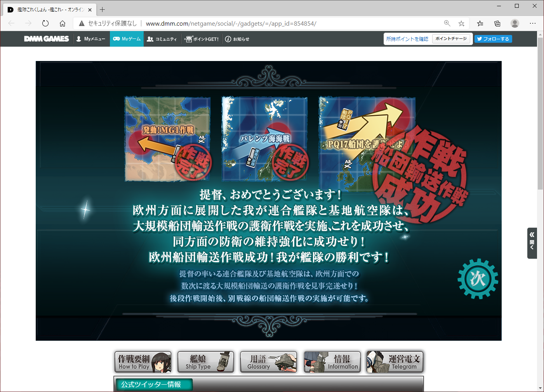Open the Myメニュー menu
This screenshot has height=392, width=544.
tap(91, 39)
